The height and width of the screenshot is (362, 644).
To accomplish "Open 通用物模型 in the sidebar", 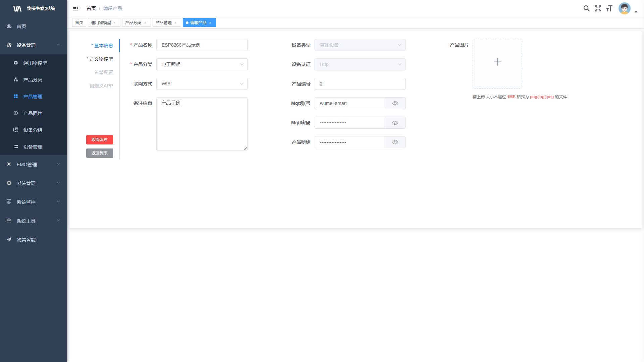I will point(35,63).
